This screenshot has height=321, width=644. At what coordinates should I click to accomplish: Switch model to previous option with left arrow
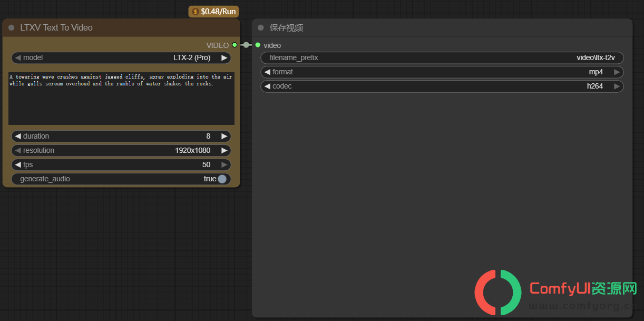click(18, 58)
